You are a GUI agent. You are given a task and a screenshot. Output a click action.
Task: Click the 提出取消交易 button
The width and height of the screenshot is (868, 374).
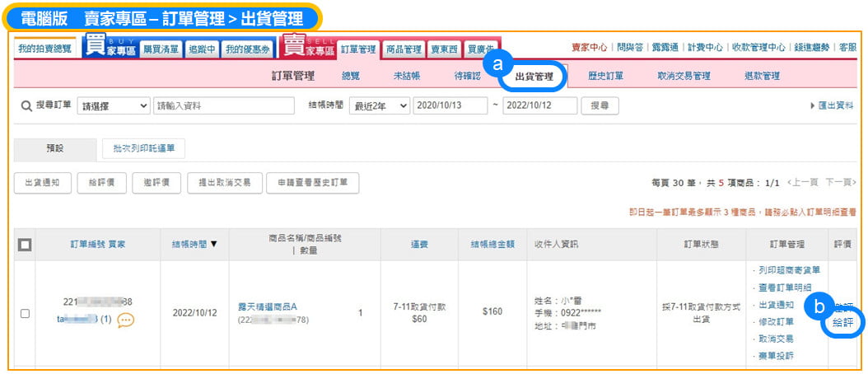[x=225, y=183]
